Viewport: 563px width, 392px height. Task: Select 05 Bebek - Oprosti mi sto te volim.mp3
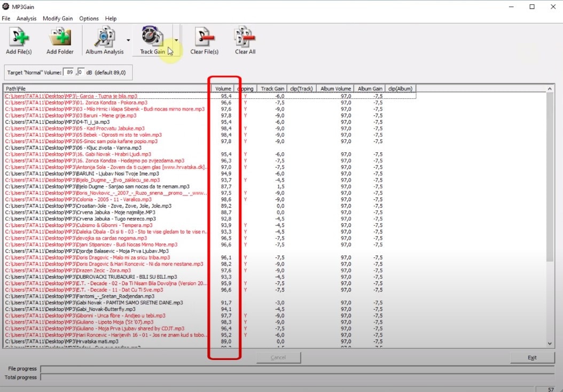coord(210,135)
